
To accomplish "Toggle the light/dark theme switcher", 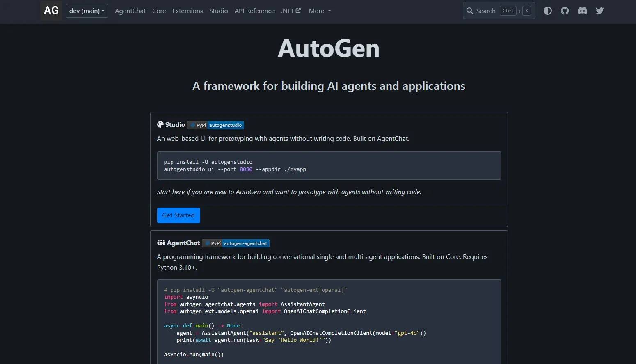I will pos(548,11).
